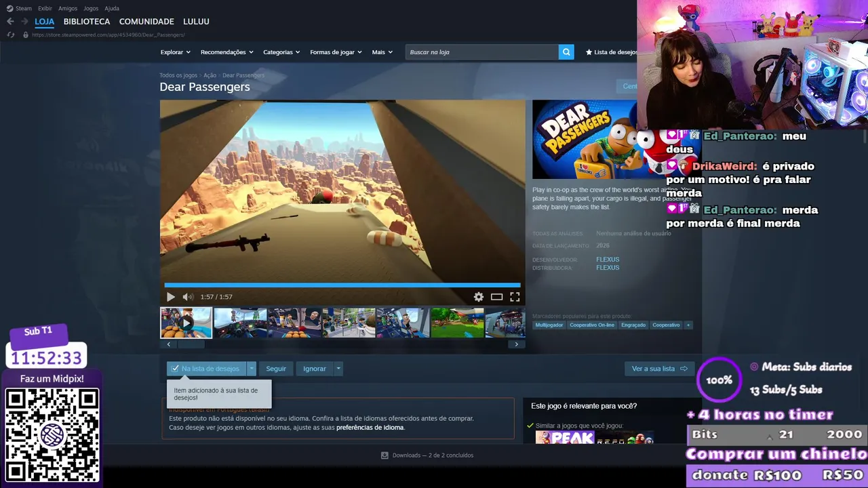
Task: Open the Amigos menu
Action: (68, 8)
